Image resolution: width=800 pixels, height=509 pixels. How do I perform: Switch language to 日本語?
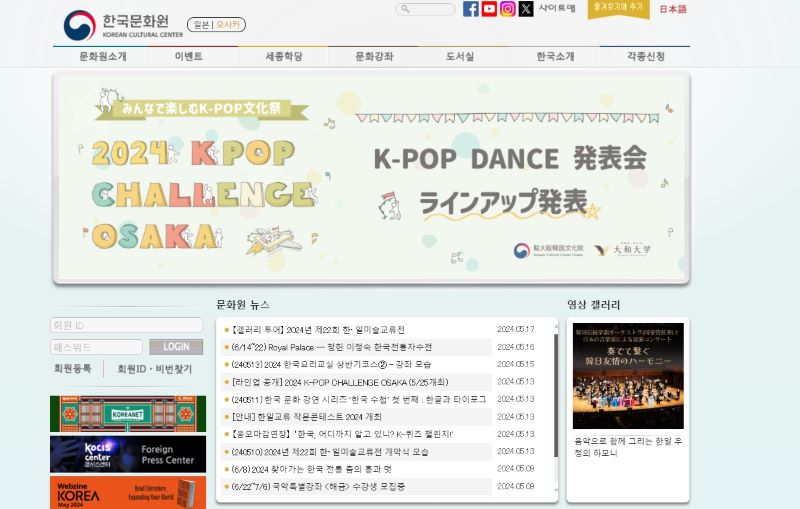coord(673,9)
